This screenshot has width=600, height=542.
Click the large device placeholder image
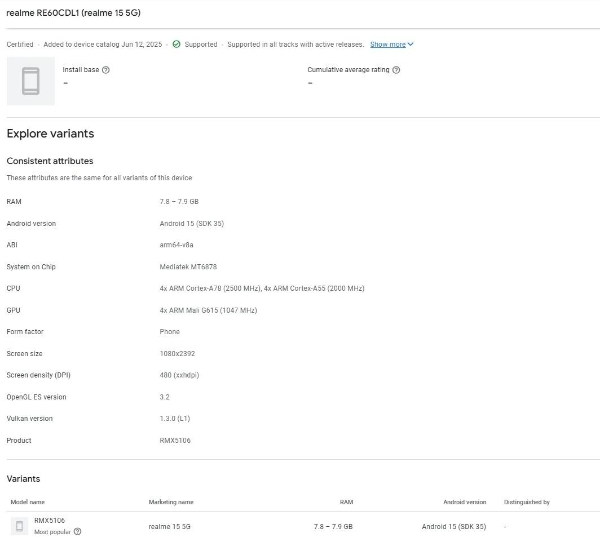(31, 81)
